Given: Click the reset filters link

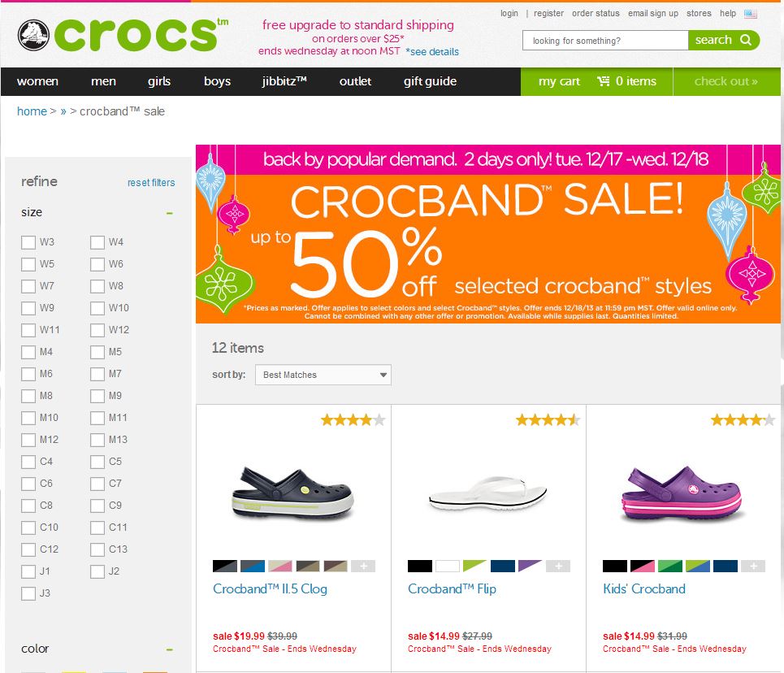Looking at the screenshot, I should click(151, 183).
